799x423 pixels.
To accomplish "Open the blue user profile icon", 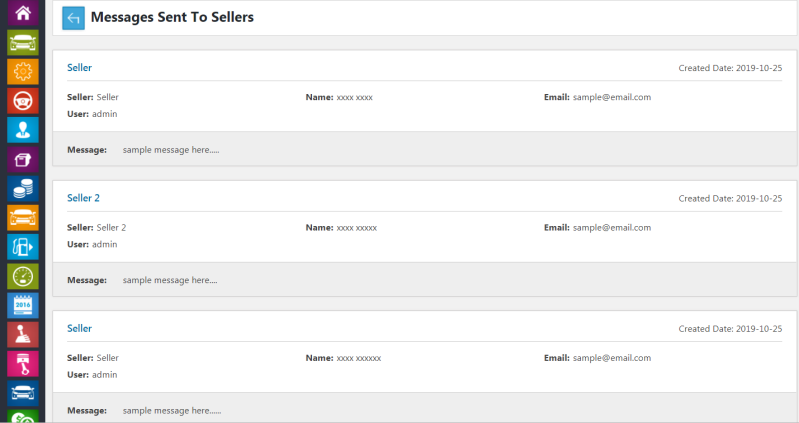I will pyautogui.click(x=22, y=129).
